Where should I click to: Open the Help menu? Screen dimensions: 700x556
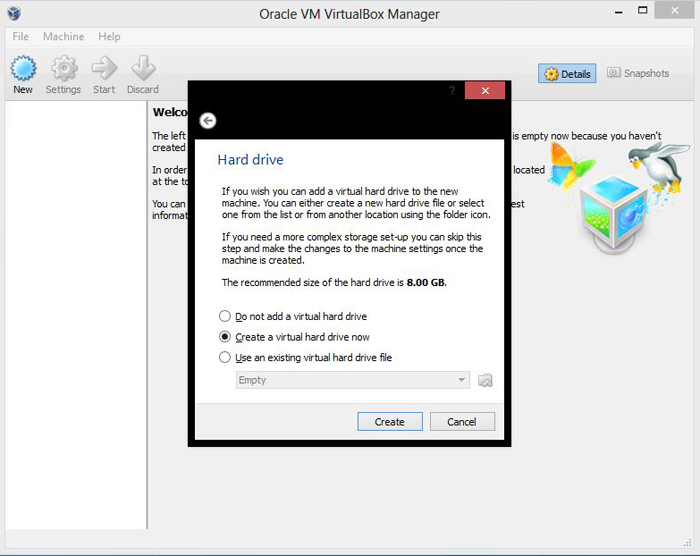coord(109,37)
